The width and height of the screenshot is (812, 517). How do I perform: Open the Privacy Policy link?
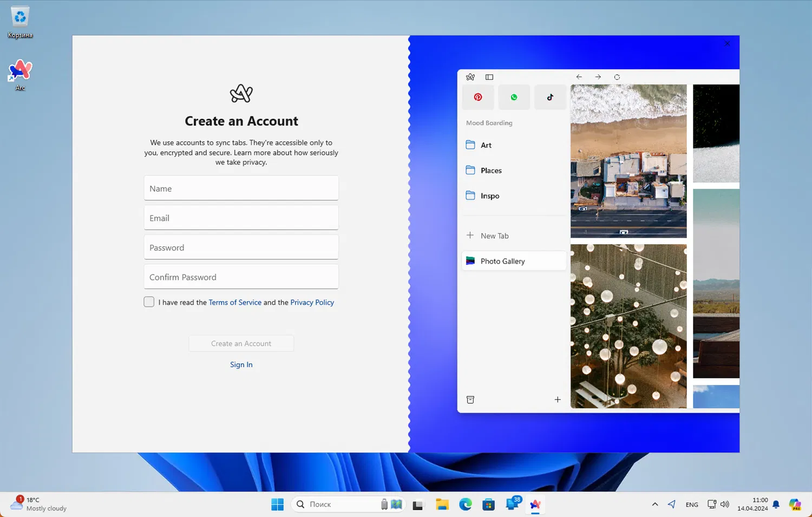[x=312, y=303]
